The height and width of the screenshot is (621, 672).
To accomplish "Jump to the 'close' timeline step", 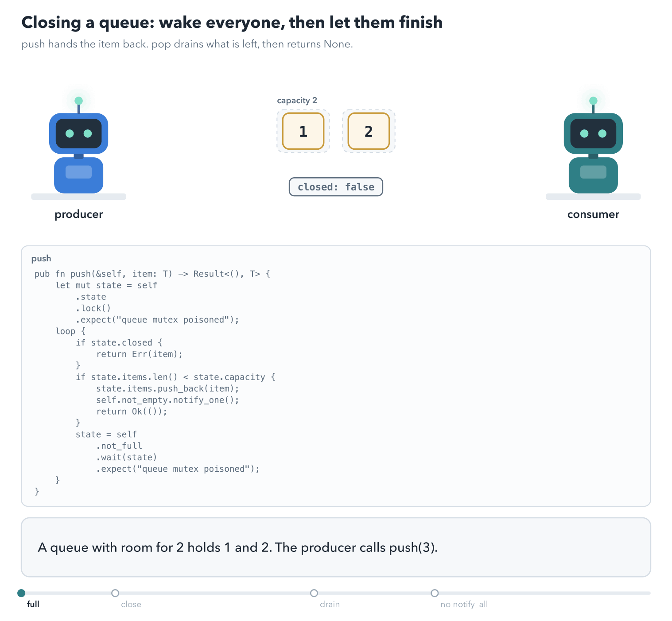I will coord(115,593).
